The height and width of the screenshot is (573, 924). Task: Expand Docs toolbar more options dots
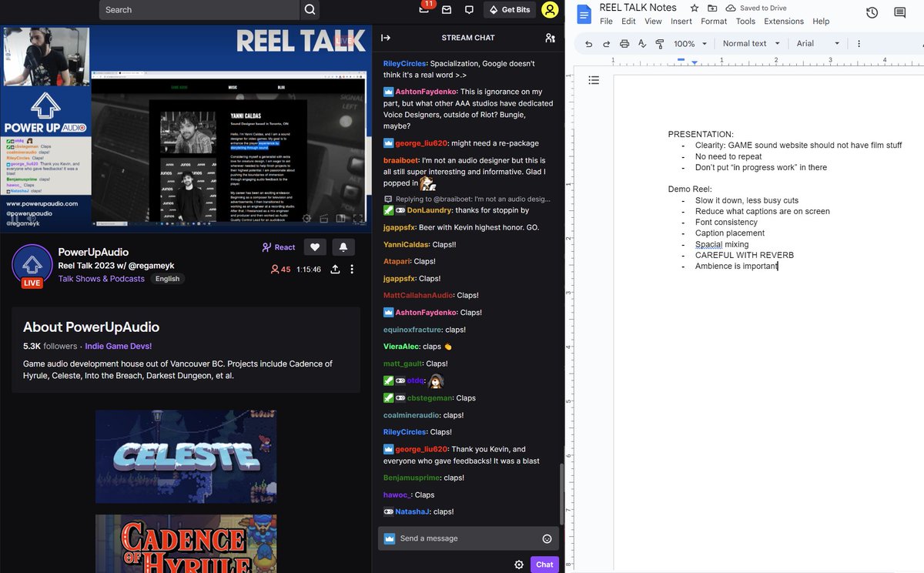coord(859,44)
